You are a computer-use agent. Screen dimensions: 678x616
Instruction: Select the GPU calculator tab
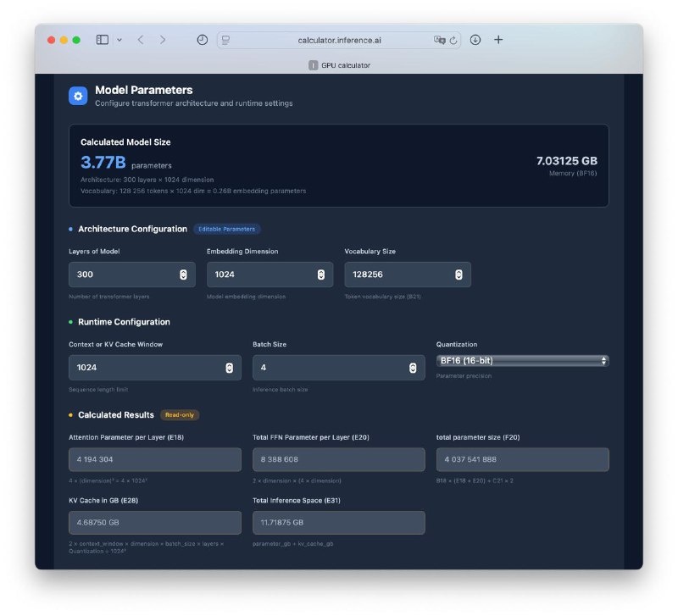point(339,65)
